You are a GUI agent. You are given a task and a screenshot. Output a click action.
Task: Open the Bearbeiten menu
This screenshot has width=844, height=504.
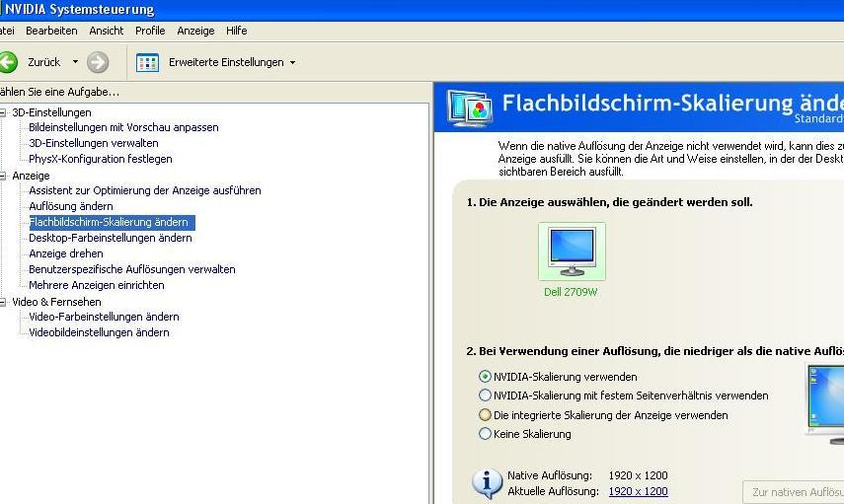(51, 31)
